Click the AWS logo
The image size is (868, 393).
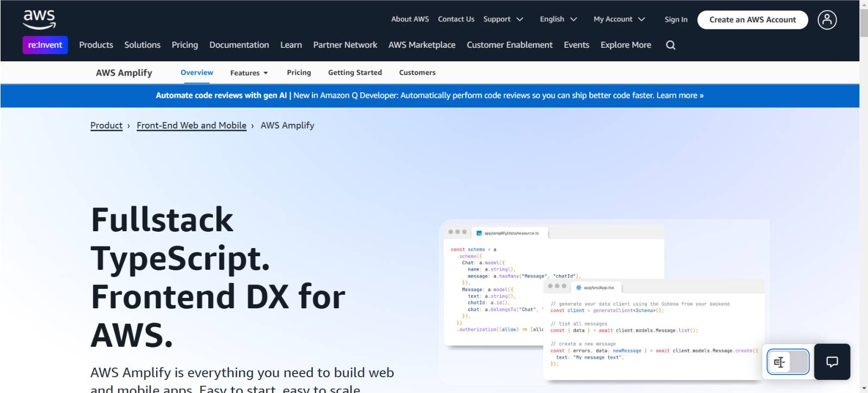[39, 20]
